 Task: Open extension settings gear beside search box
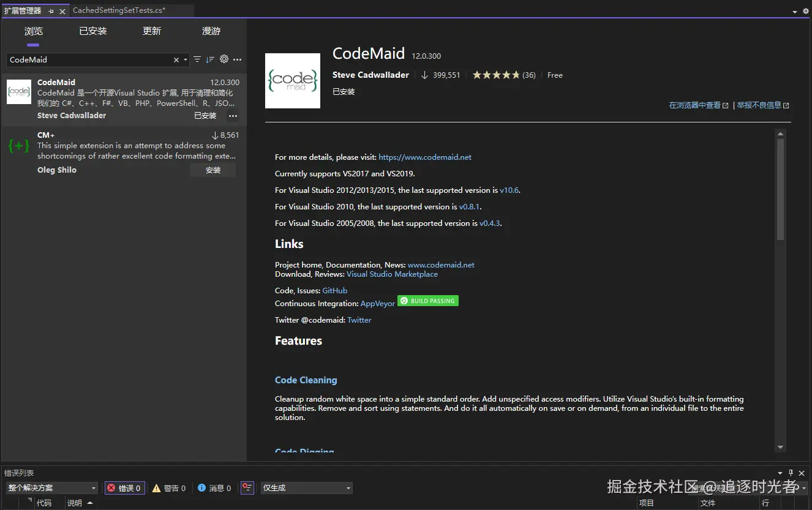coord(224,59)
